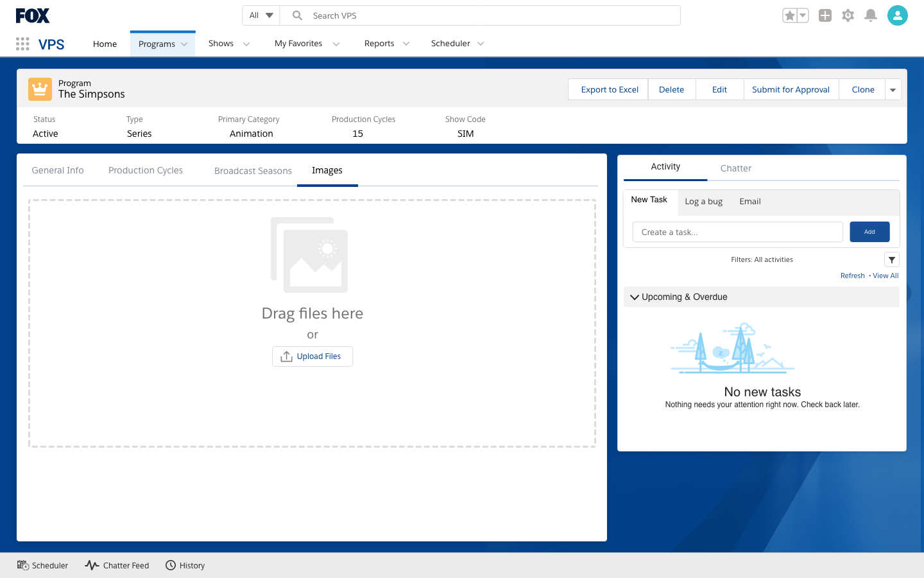Open the Reports navigation tab
This screenshot has height=578, width=924.
tap(379, 44)
